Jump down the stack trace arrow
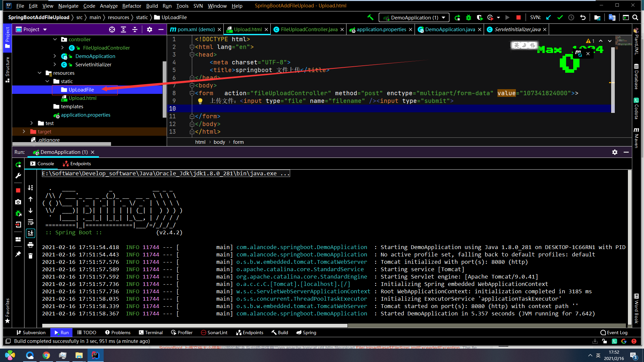 (31, 210)
